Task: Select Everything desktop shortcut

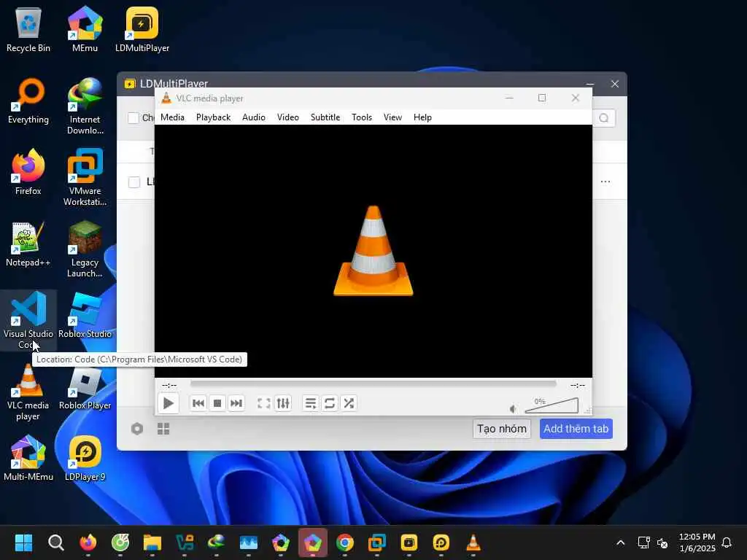Action: click(x=28, y=101)
